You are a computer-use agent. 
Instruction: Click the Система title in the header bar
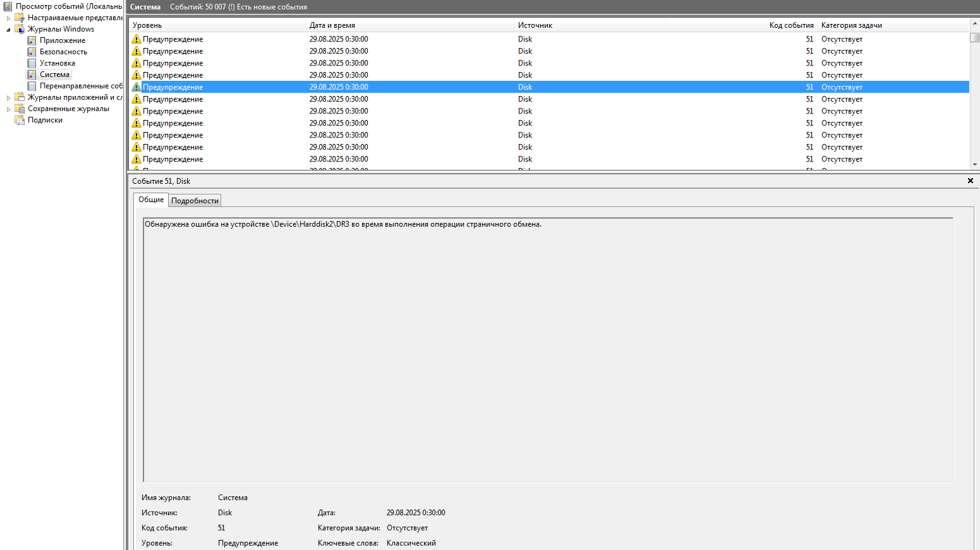pos(145,7)
